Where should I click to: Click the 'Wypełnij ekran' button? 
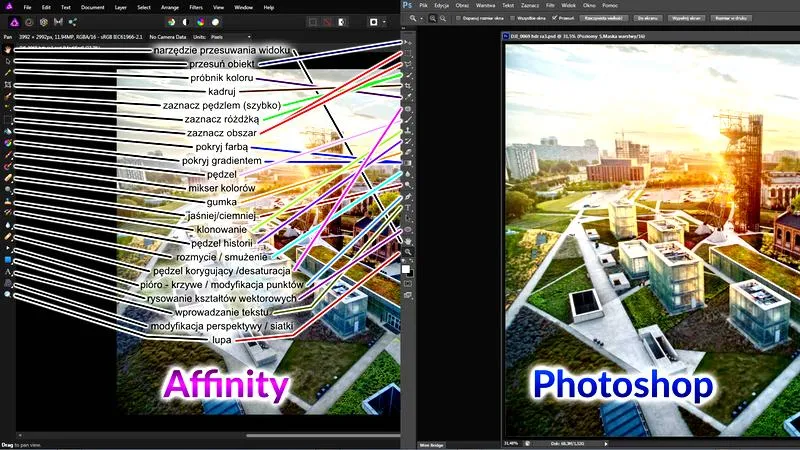click(x=686, y=18)
